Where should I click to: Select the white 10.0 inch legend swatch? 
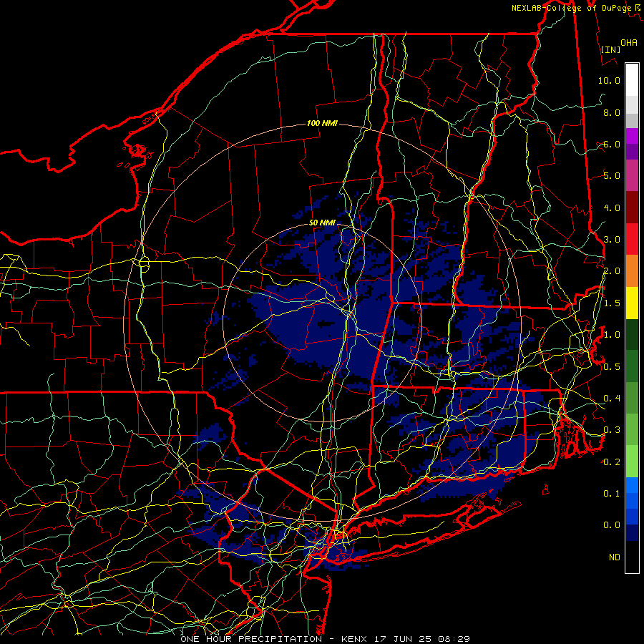pos(632,80)
